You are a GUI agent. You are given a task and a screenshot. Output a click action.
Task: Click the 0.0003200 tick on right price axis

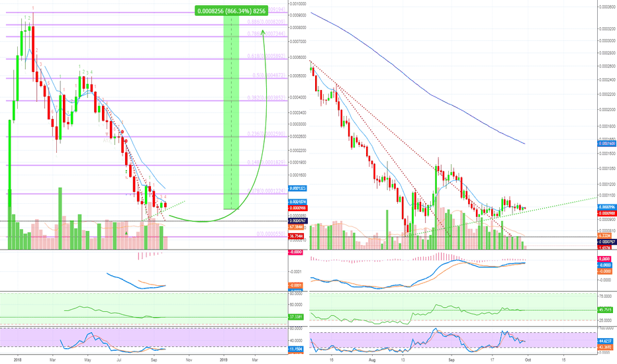[608, 29]
